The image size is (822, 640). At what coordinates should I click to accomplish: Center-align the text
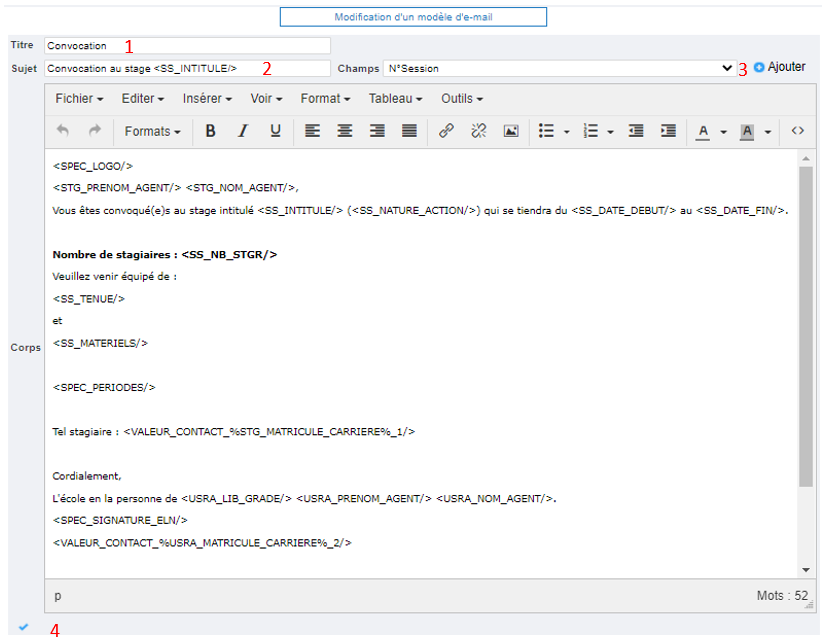tap(344, 131)
